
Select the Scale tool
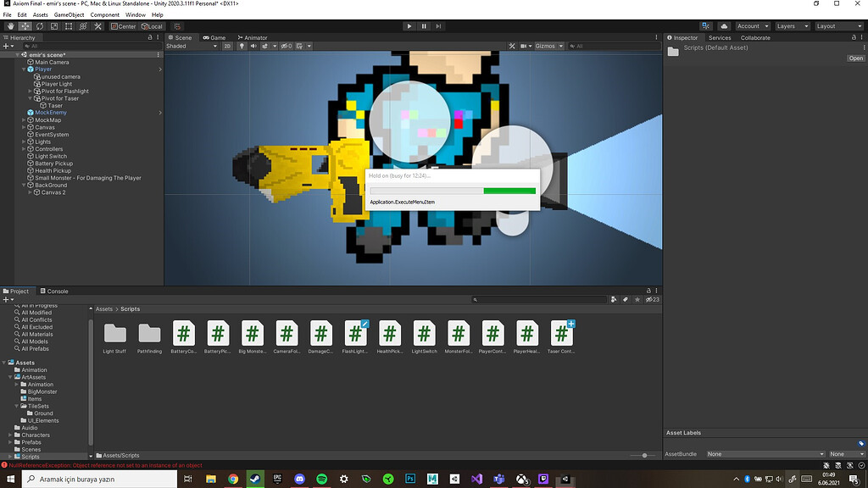pos(53,26)
